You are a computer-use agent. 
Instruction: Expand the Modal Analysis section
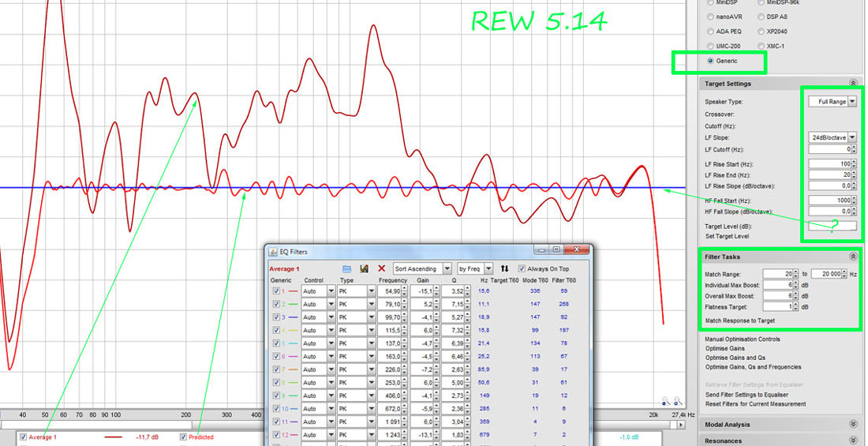[852, 425]
